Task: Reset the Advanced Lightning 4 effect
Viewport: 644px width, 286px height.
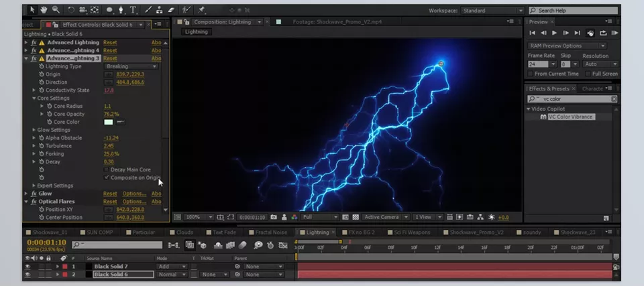Action: (x=110, y=50)
